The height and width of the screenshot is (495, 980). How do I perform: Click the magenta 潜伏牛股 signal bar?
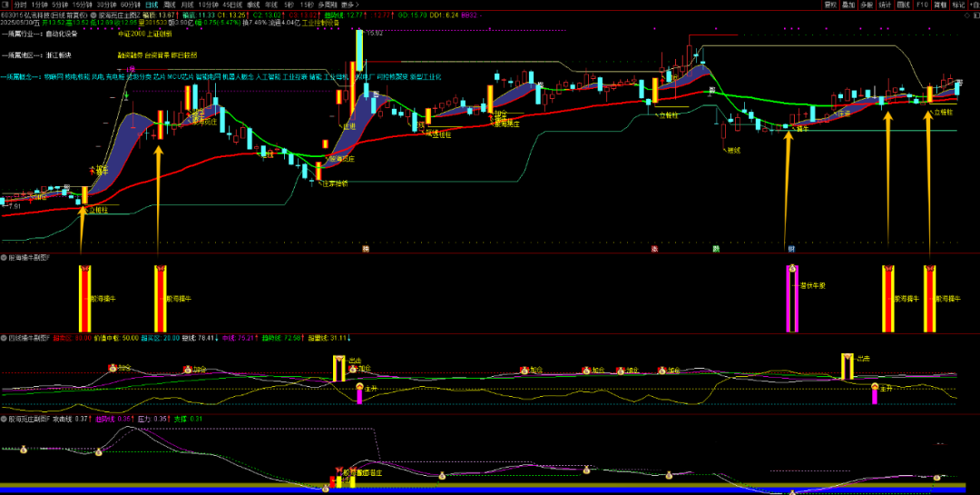click(792, 299)
